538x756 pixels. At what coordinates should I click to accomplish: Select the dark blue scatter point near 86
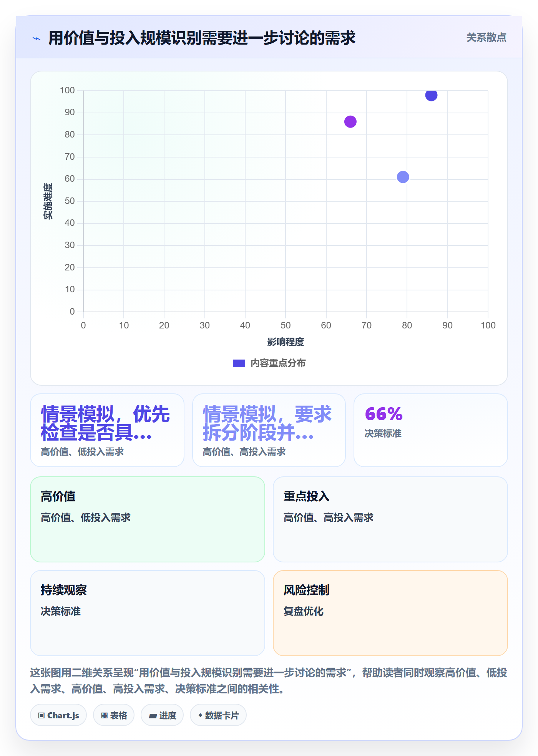coord(431,95)
